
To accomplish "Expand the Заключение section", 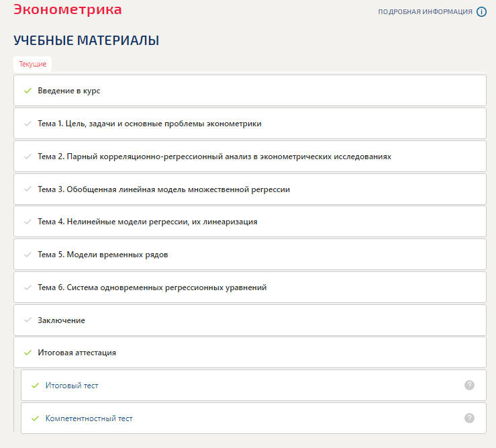I will [250, 320].
